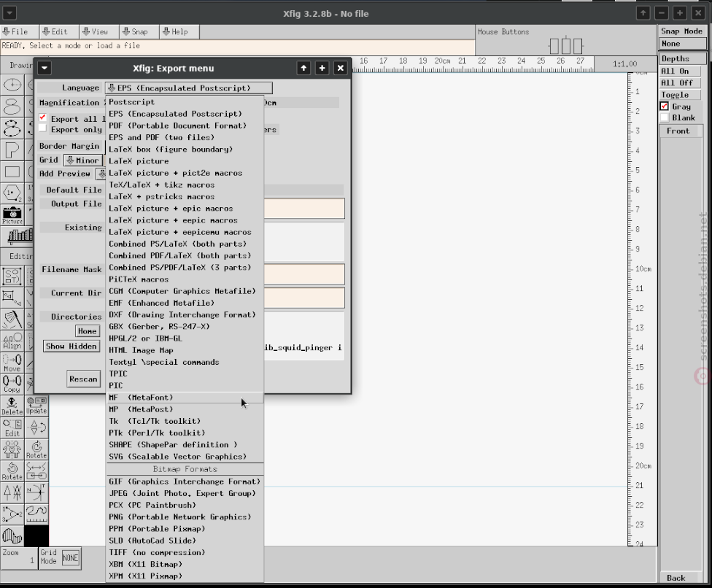Choose JPEG (Joint Photo. Expert Group)

(185, 493)
